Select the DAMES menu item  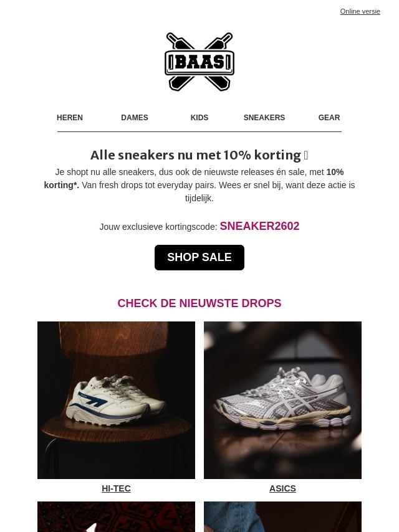pos(135,117)
